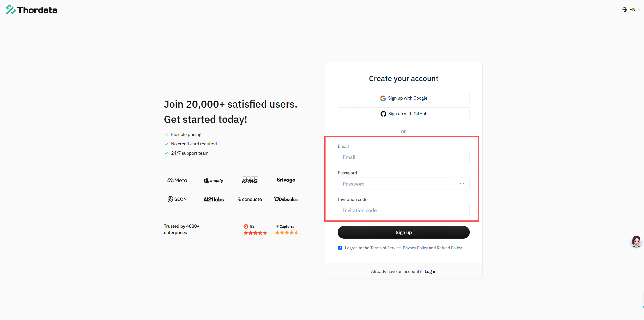Open the Refund Policy link

tap(450, 248)
